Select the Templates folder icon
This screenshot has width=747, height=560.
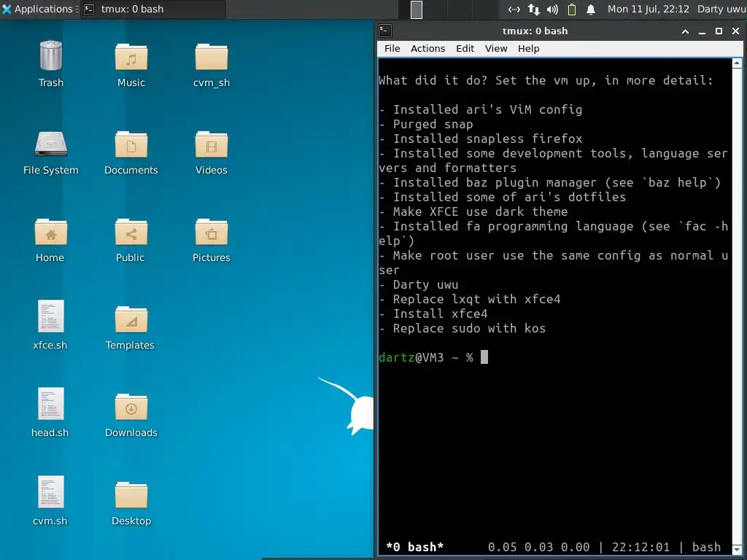131,327
